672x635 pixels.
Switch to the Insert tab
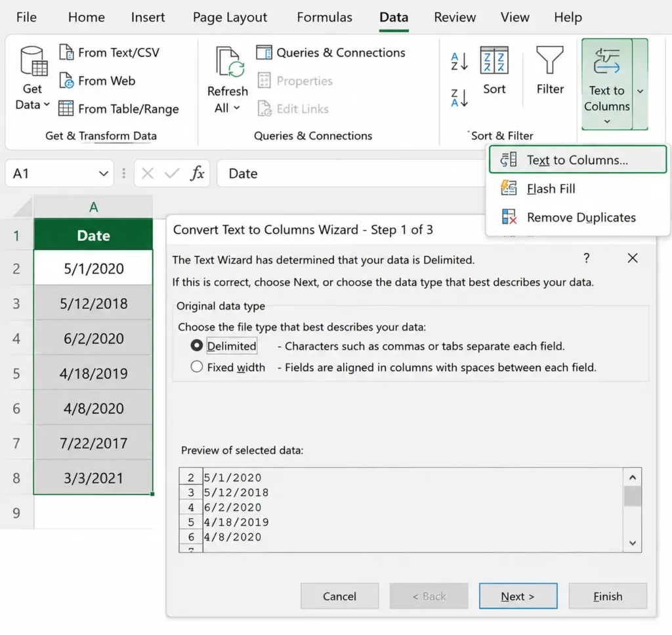point(148,17)
